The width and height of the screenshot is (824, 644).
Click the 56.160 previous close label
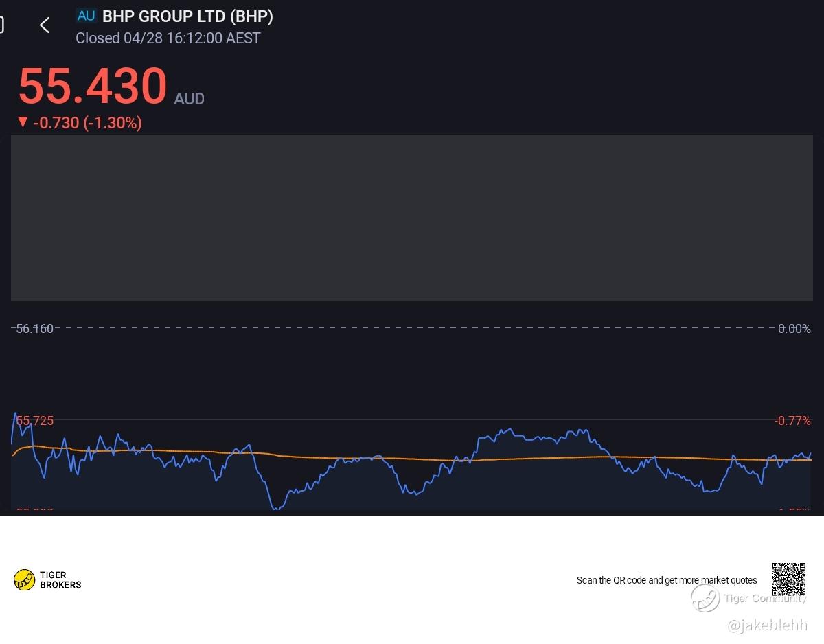click(x=34, y=329)
